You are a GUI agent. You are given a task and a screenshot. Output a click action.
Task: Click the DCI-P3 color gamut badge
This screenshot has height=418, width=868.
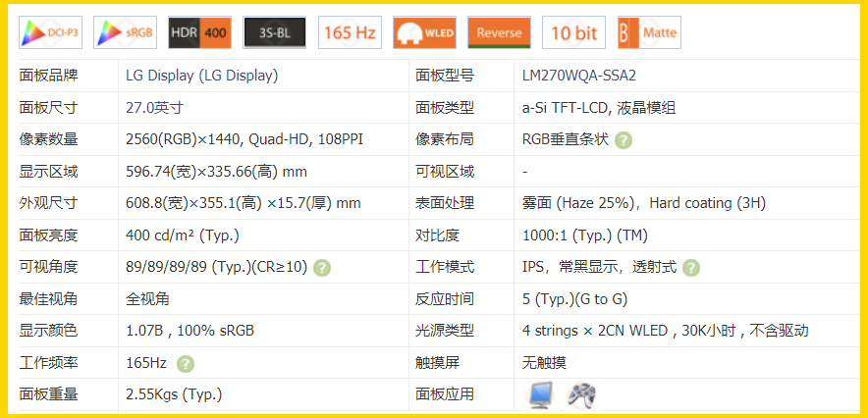pos(50,32)
